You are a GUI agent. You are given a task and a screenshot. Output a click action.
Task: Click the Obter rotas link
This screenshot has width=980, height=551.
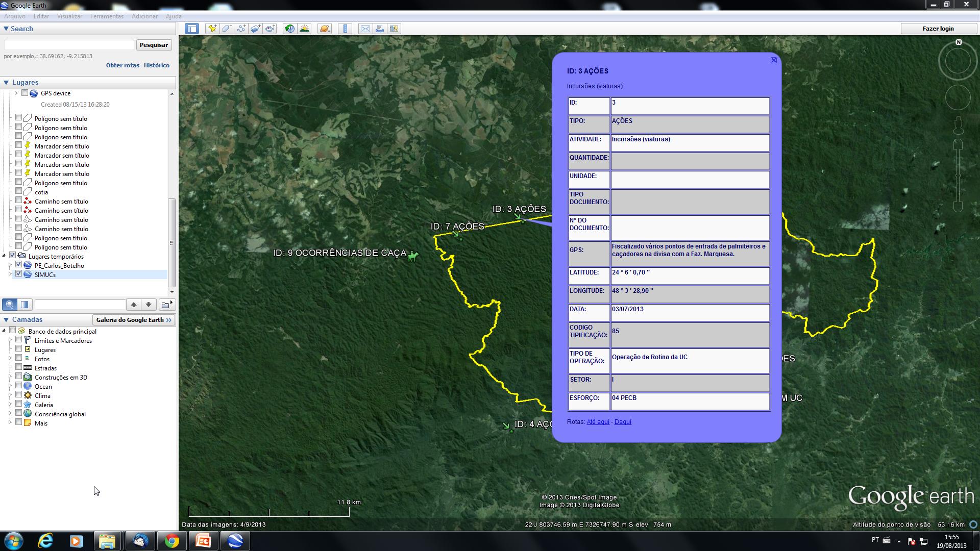click(122, 65)
